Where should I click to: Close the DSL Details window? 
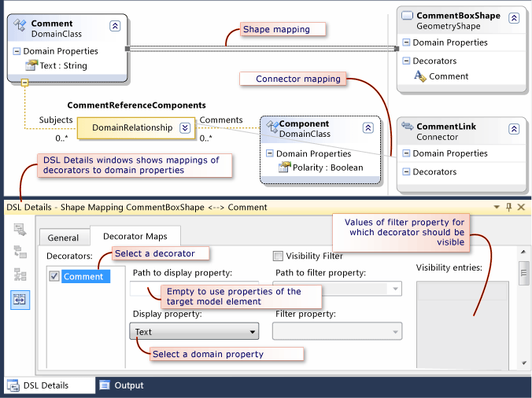[521, 207]
